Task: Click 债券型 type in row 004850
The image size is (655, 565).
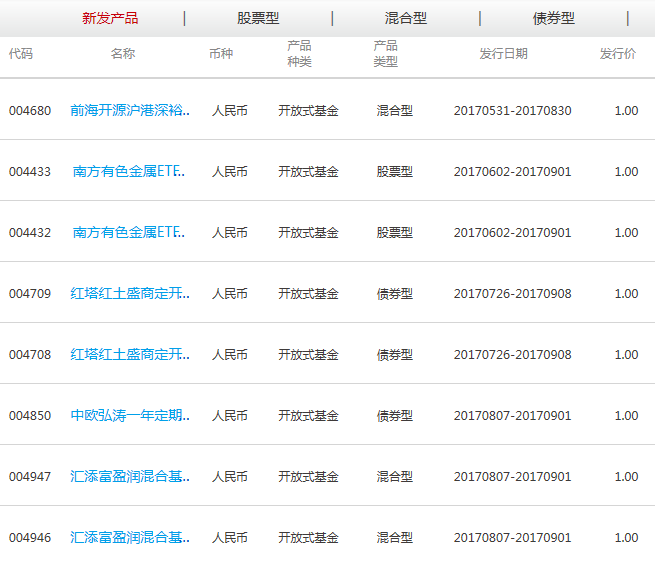Action: [395, 416]
